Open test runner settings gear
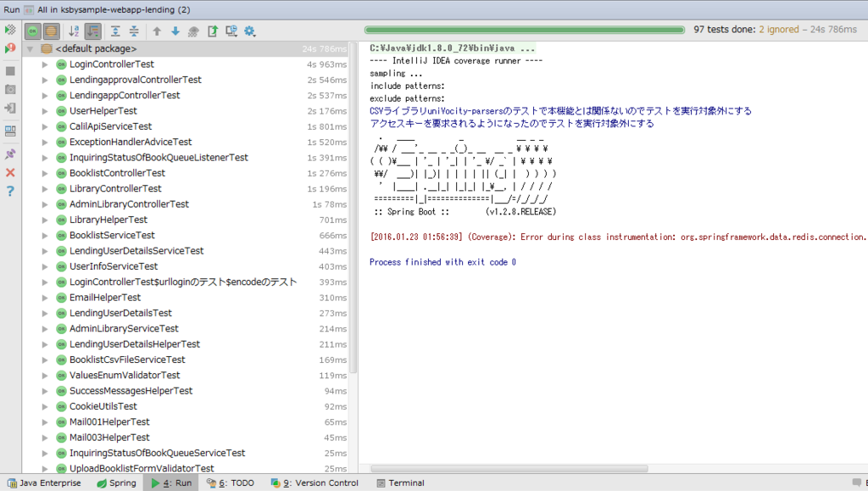868x491 pixels. point(250,31)
